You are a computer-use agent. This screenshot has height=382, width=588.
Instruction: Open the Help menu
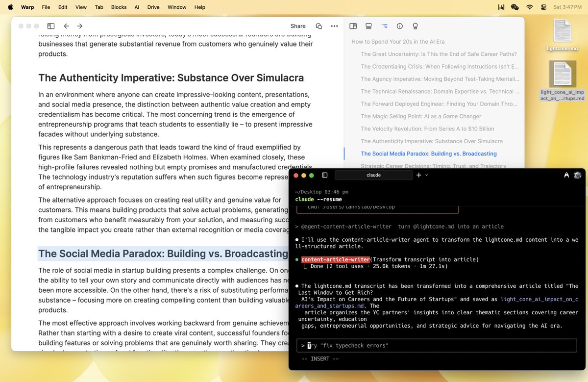[200, 7]
